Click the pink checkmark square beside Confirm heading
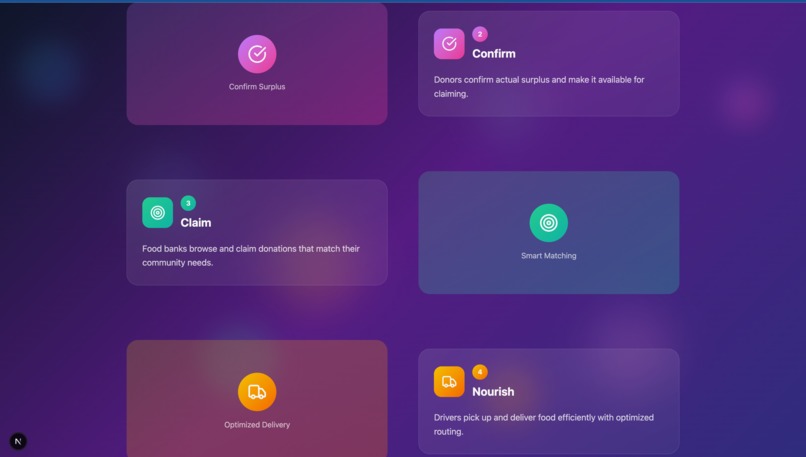This screenshot has height=457, width=806. (449, 44)
